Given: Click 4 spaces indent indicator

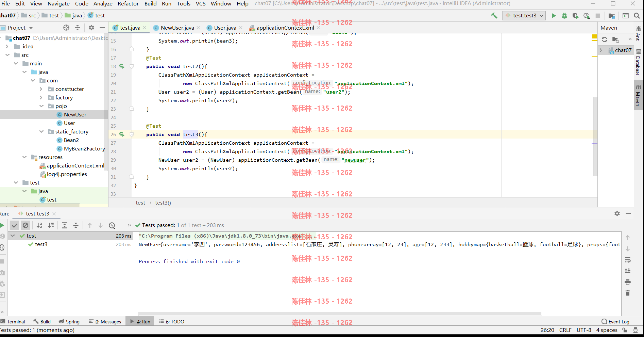Looking at the screenshot, I should point(607,330).
